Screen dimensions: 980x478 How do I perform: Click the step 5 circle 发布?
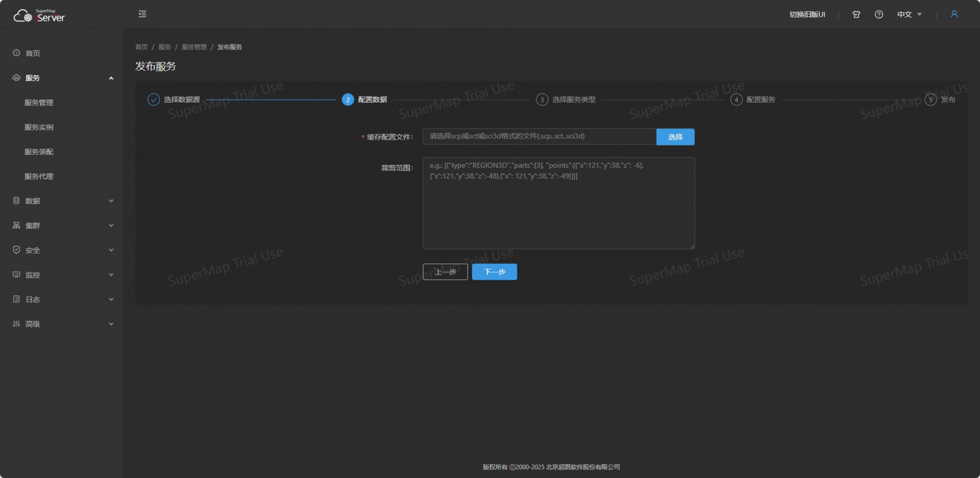click(x=931, y=100)
